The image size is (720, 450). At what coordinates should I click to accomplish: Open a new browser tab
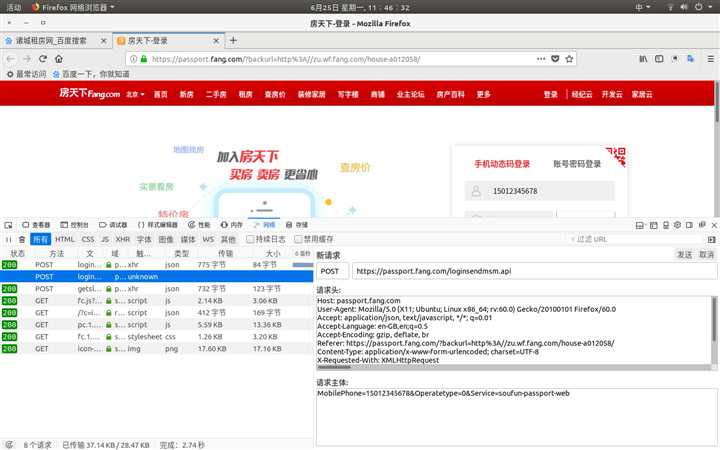(233, 40)
